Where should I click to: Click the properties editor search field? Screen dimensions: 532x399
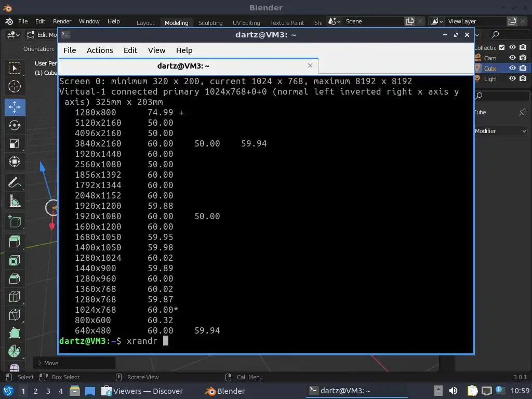(502, 96)
